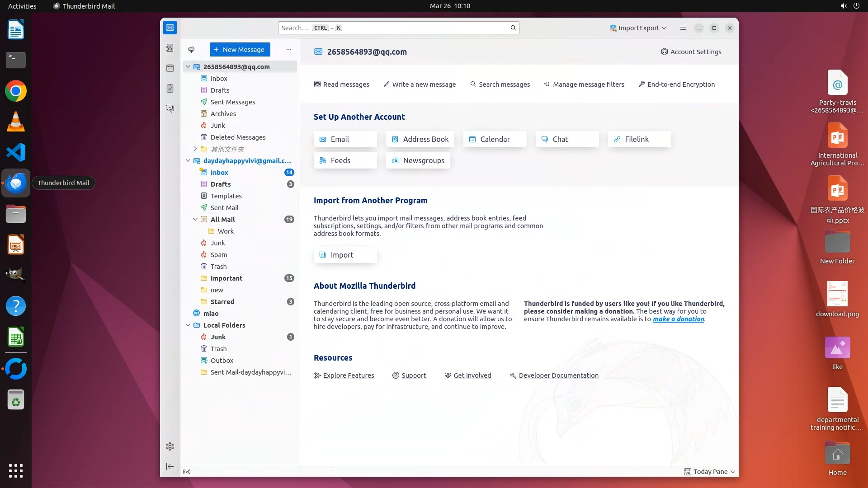Open the settings gear in spaces toolbar
This screenshot has height=488, width=868.
click(x=170, y=446)
